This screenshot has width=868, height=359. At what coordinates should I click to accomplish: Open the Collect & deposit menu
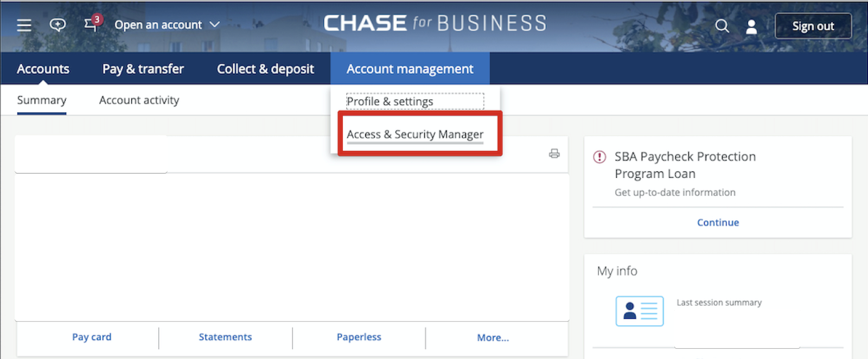tap(265, 69)
